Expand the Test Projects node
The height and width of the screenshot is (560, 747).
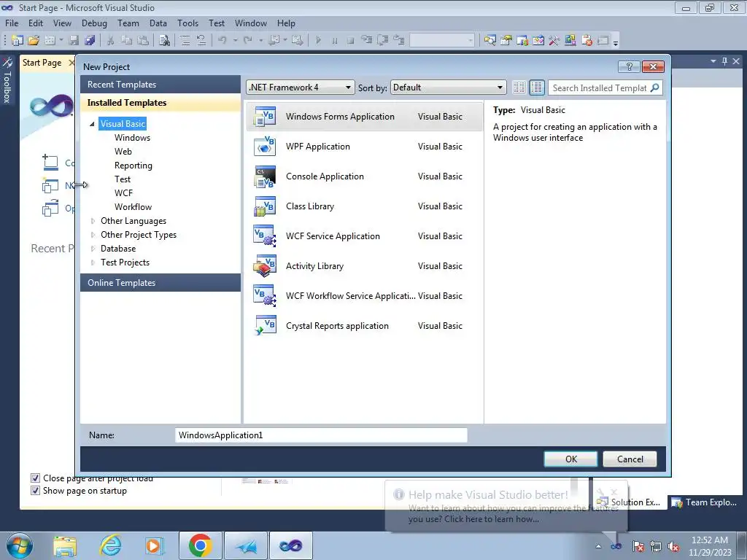click(93, 262)
